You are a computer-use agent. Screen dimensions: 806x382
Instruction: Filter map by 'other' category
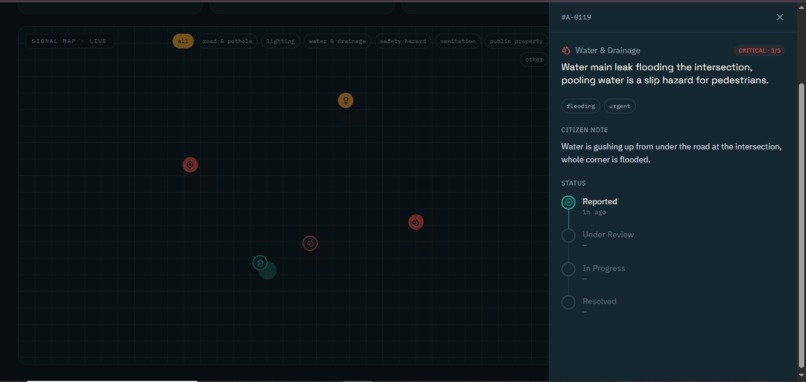click(534, 60)
